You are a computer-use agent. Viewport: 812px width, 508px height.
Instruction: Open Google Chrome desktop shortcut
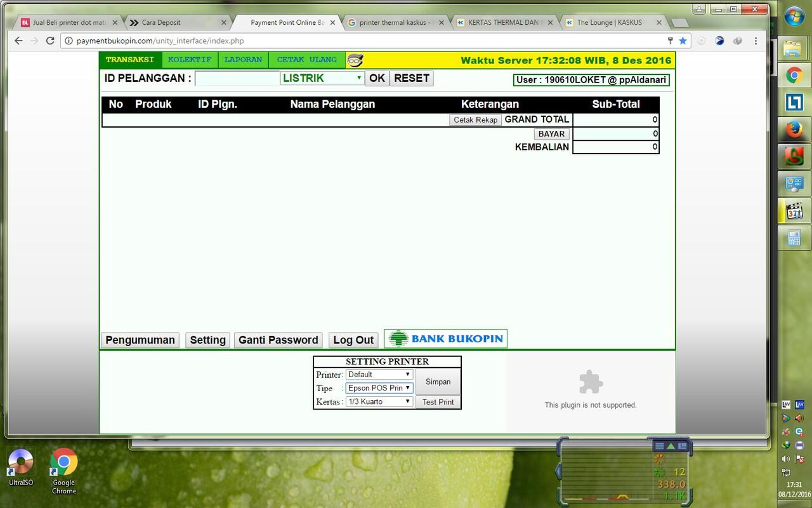point(64,471)
